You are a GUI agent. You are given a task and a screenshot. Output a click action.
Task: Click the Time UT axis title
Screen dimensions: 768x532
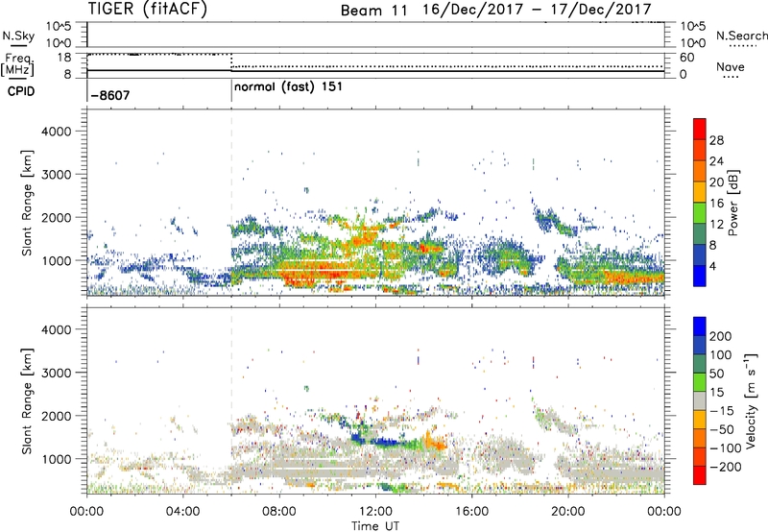375,526
